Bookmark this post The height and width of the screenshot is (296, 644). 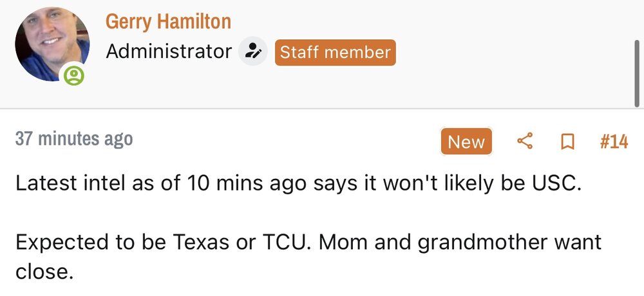[567, 142]
